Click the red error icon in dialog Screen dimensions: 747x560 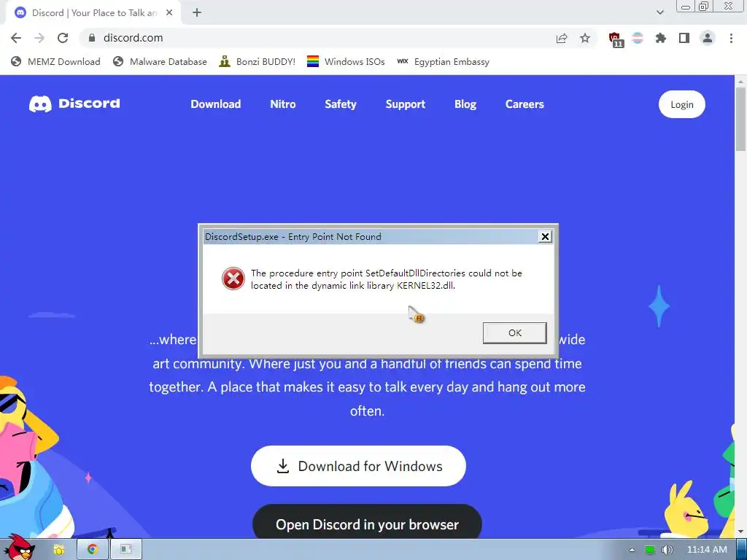point(233,279)
